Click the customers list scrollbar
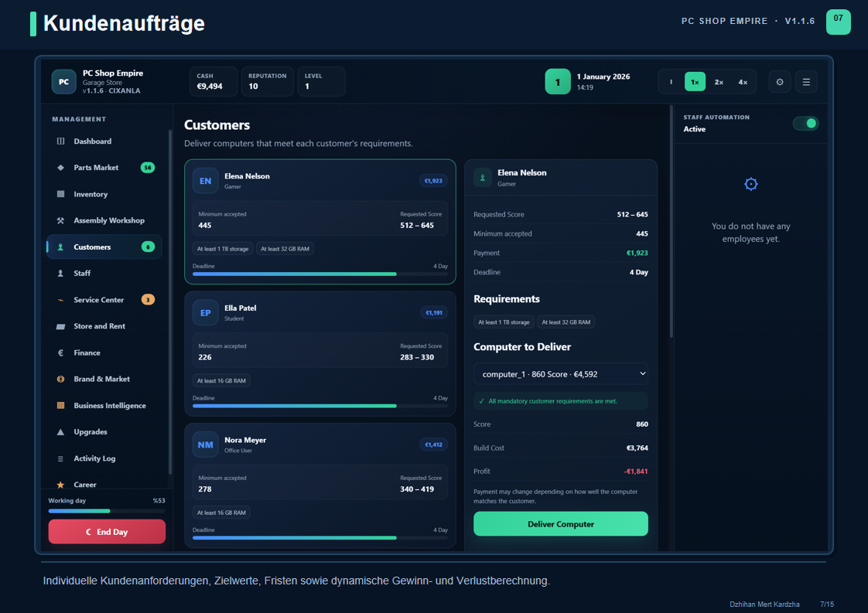 click(672, 221)
